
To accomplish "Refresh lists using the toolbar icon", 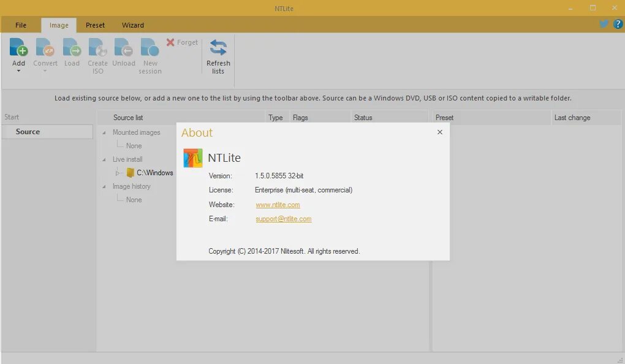I will point(218,47).
